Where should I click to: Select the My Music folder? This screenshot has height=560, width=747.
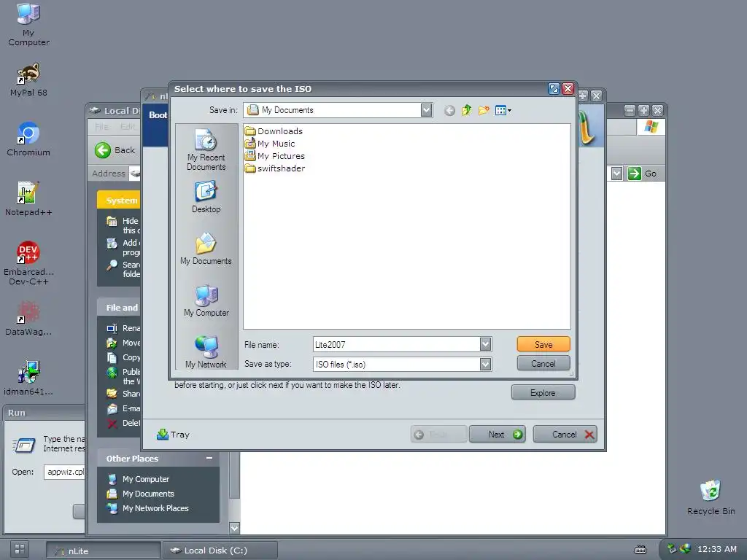[x=270, y=144]
